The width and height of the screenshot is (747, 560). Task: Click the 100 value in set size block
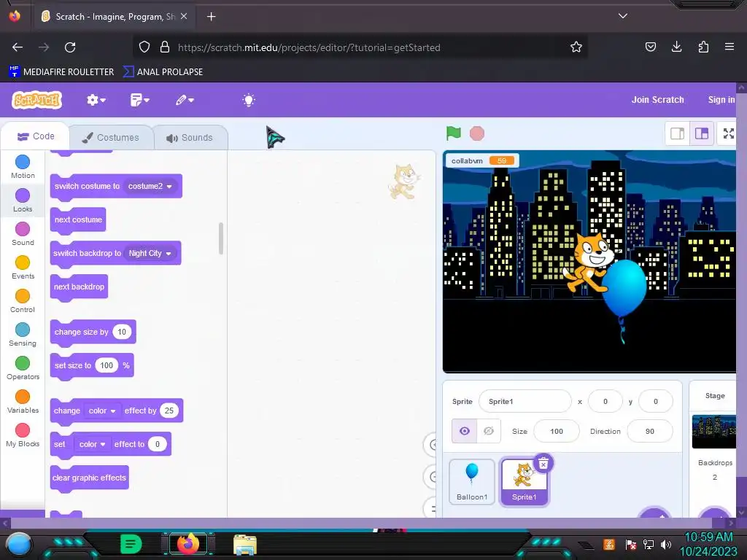pos(107,366)
